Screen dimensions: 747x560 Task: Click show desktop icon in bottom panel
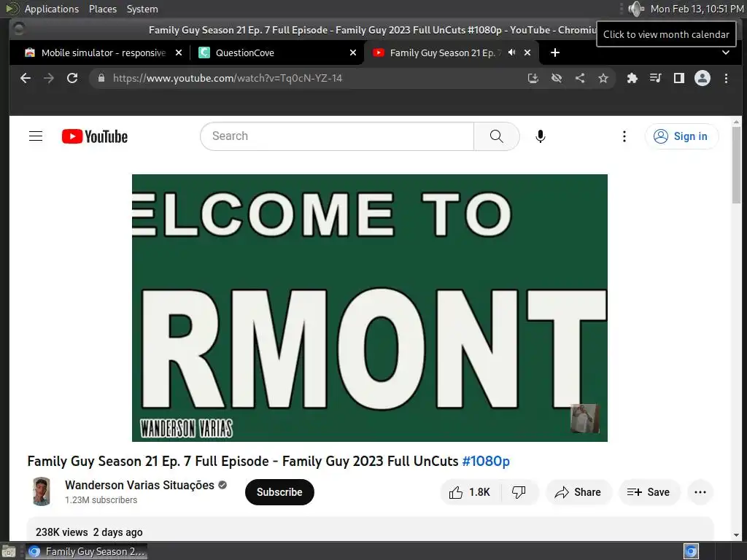(9, 551)
